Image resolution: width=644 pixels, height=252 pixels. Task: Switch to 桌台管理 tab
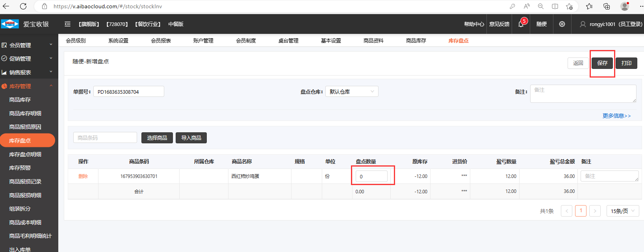pyautogui.click(x=288, y=41)
